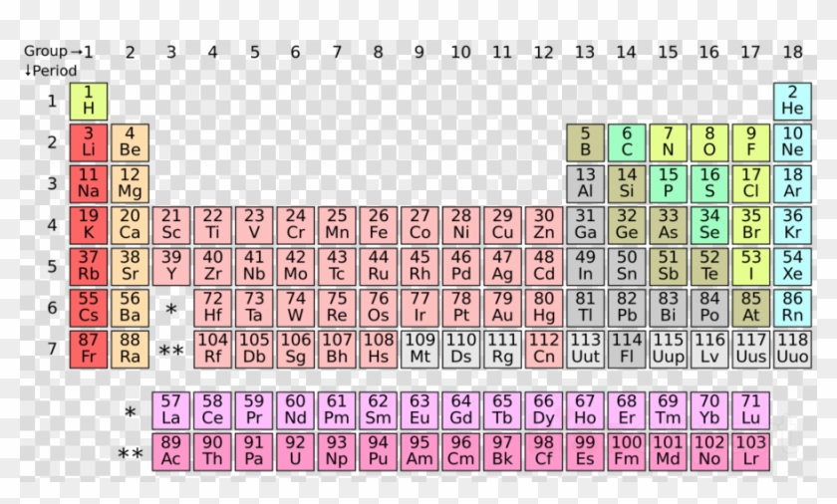The image size is (837, 504).
Task: Click the Lead (Pb) cell
Action: (627, 308)
